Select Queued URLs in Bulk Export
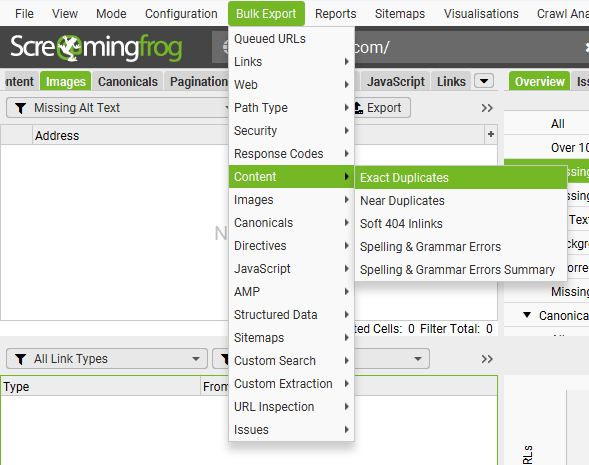Image resolution: width=589 pixels, height=465 pixels. click(291, 39)
